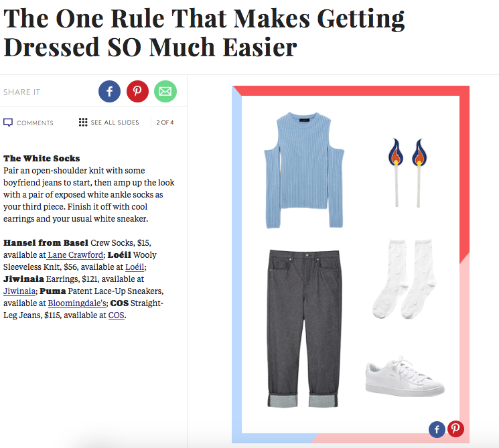Click the white socks image
499x448 pixels.
click(x=405, y=279)
